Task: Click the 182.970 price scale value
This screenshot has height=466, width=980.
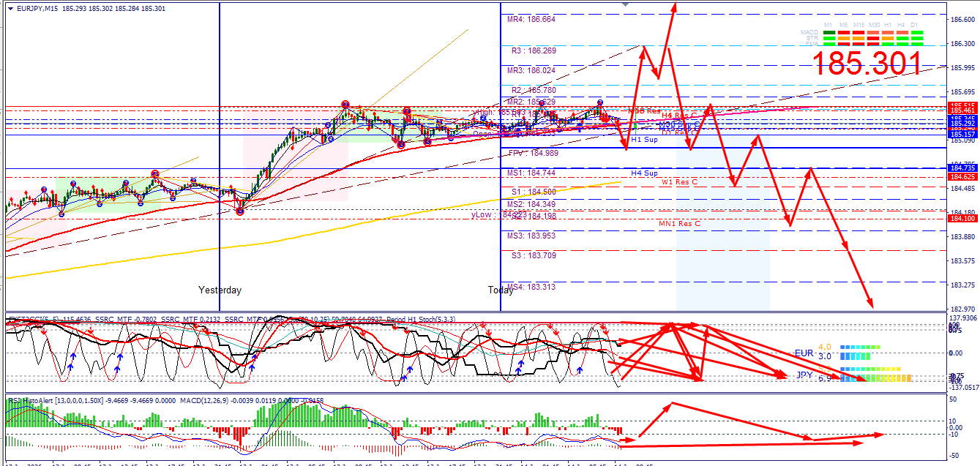Action: [x=964, y=309]
